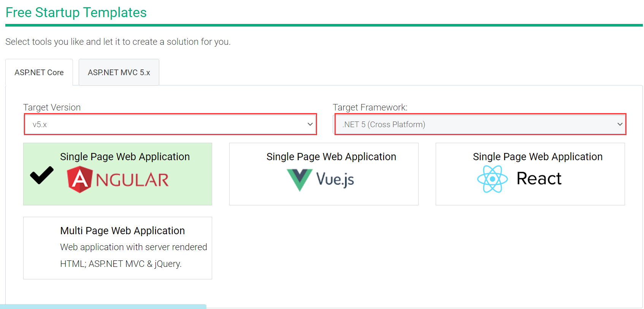Click 'Single Page Web Application' title above Angular
The height and width of the screenshot is (309, 644).
coord(125,157)
